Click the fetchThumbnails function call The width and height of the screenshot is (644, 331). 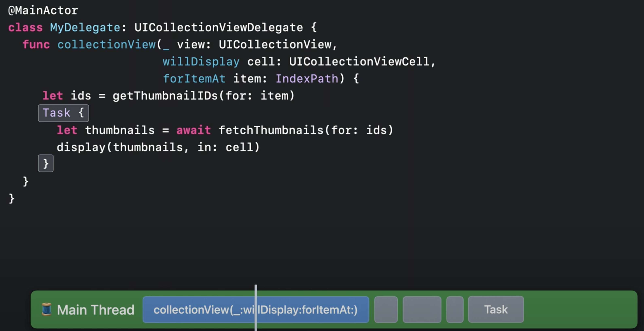click(271, 130)
